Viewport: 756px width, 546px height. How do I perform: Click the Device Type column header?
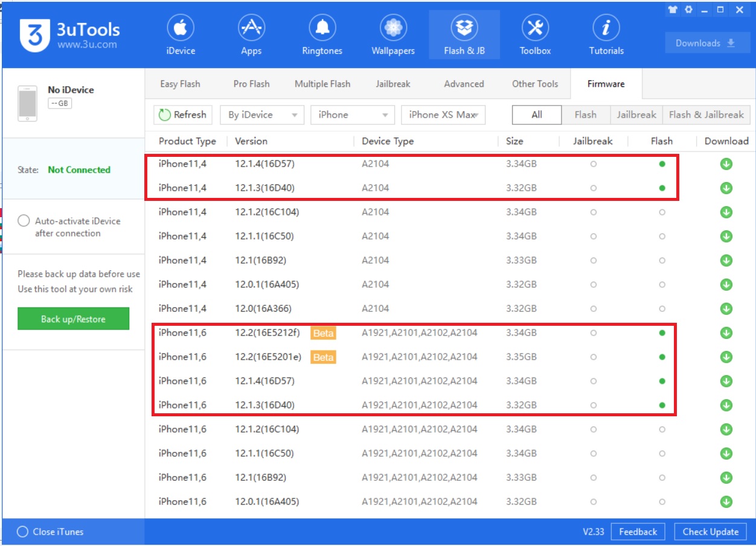[x=388, y=141]
